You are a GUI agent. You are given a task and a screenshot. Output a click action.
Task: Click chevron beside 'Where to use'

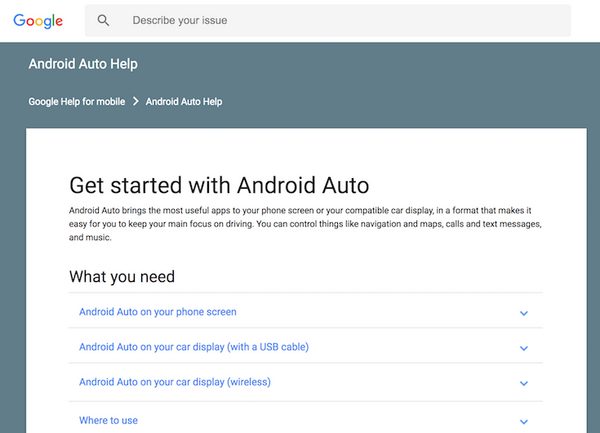pyautogui.click(x=523, y=421)
